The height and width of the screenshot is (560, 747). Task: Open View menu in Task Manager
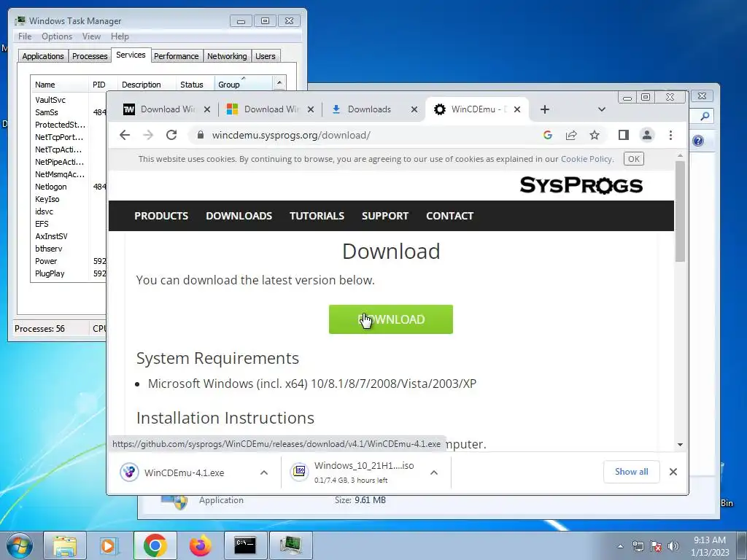pyautogui.click(x=91, y=36)
